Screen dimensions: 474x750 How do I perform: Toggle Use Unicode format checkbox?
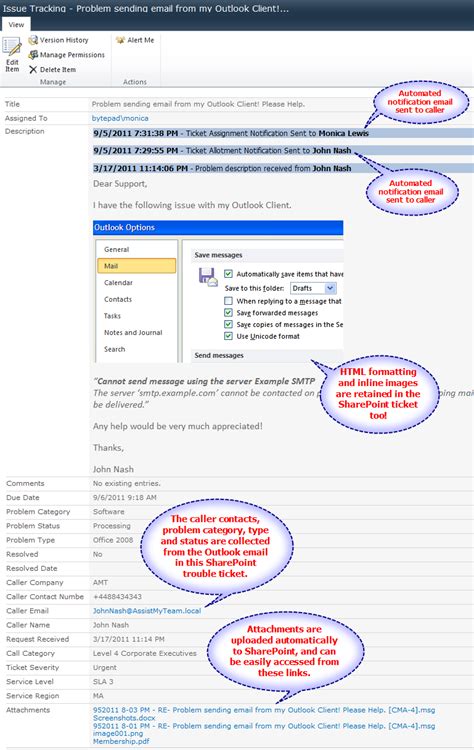(x=229, y=336)
